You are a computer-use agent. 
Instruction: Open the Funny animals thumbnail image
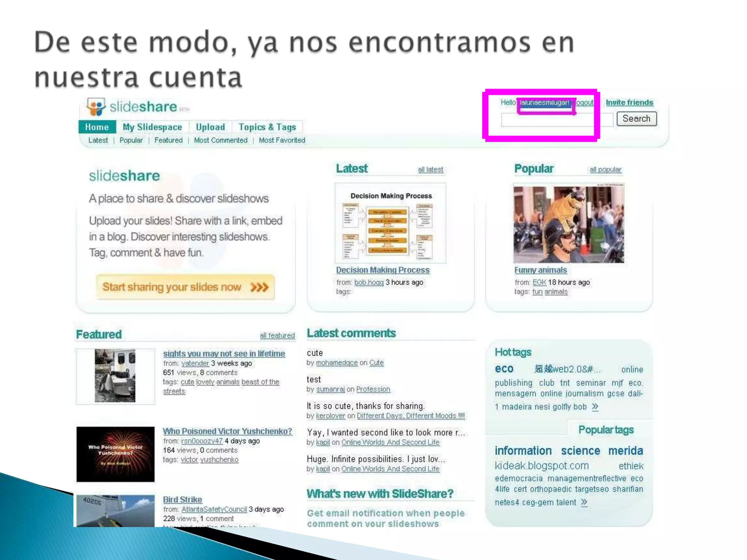click(x=569, y=223)
